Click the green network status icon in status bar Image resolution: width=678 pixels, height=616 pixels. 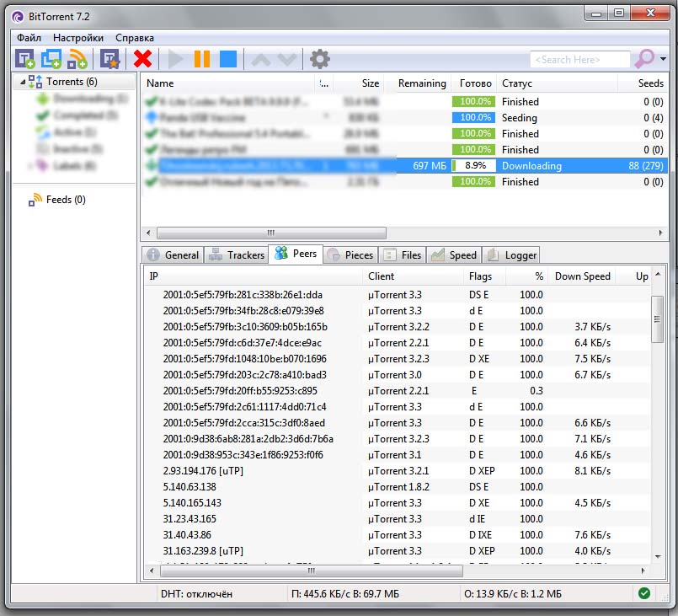click(x=644, y=593)
